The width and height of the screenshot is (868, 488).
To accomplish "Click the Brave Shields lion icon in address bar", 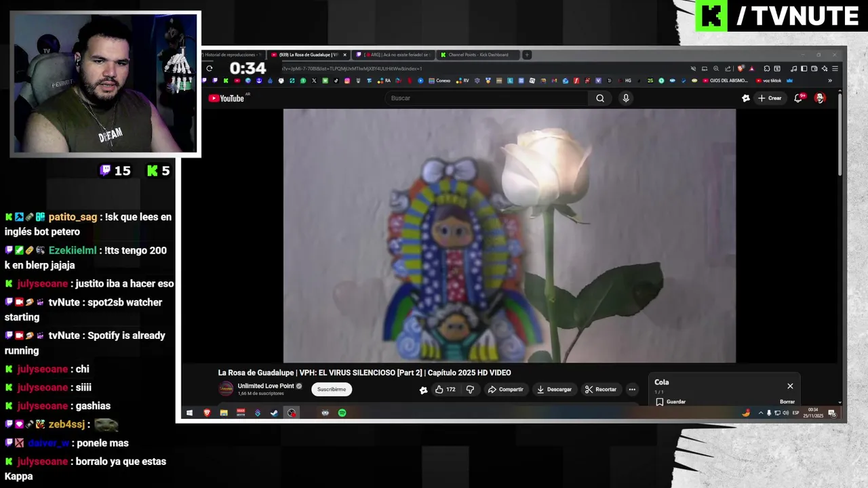I will tap(741, 68).
